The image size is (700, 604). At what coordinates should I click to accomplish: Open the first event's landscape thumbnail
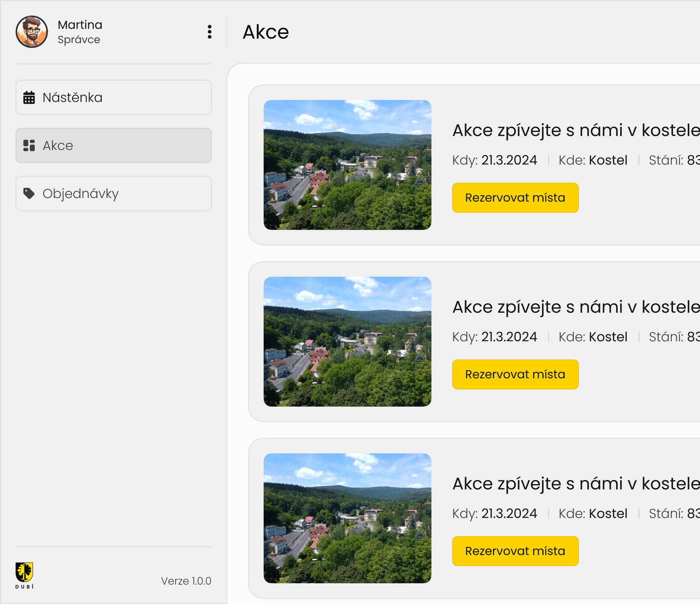click(x=347, y=165)
